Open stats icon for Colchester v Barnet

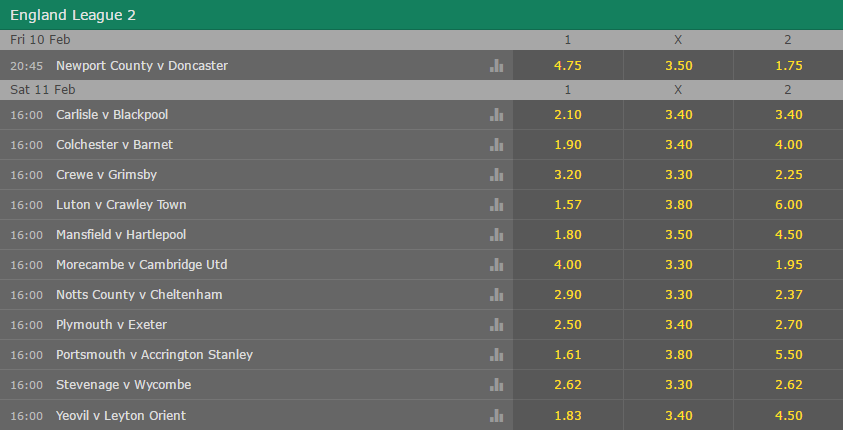(496, 145)
